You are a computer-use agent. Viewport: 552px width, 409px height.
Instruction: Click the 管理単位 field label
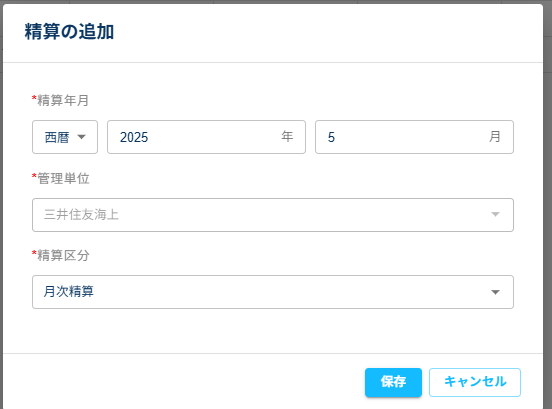tap(63, 178)
